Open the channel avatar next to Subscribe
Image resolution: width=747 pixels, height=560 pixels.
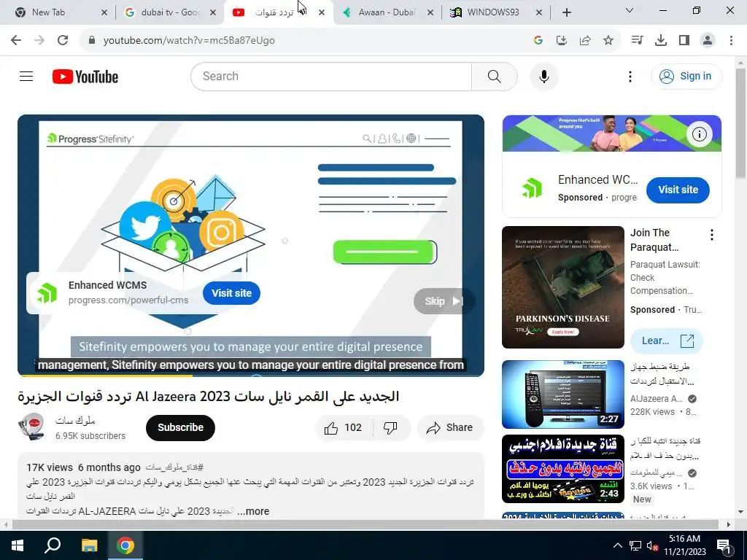pos(31,427)
